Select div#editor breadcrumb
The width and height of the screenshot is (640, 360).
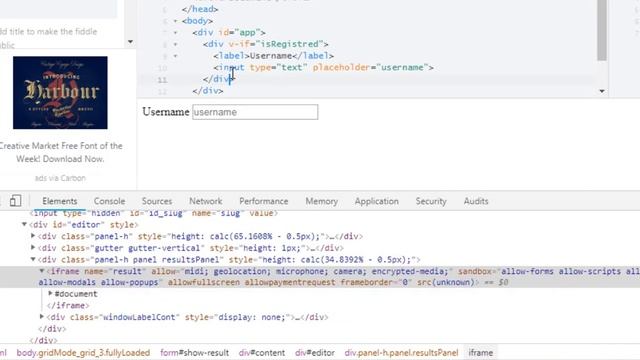[x=315, y=353]
